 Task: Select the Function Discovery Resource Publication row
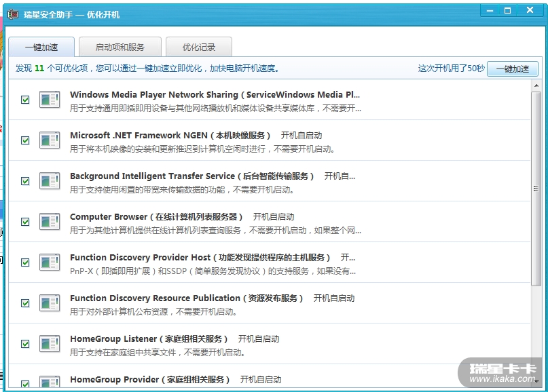[272, 303]
